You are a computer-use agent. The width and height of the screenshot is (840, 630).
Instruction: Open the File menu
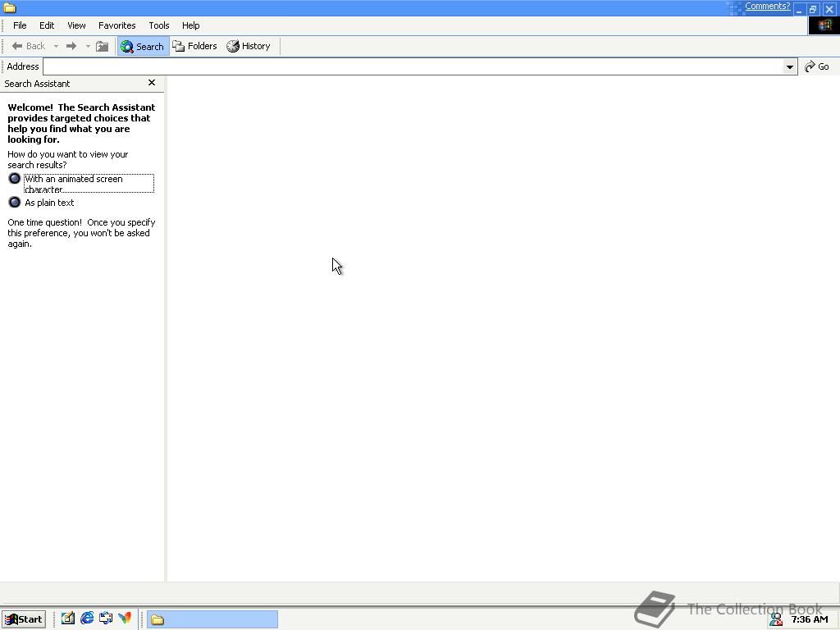point(20,25)
